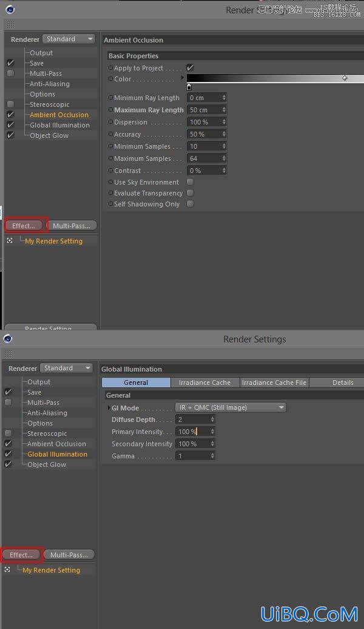Screen dimensions: 364x629
Task: Click Multi-Pass... button in Ambient Occlusion window
Action: pos(72,226)
